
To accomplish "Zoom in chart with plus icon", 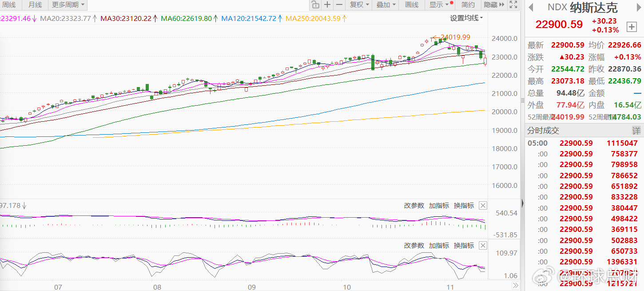I will coord(327,5).
